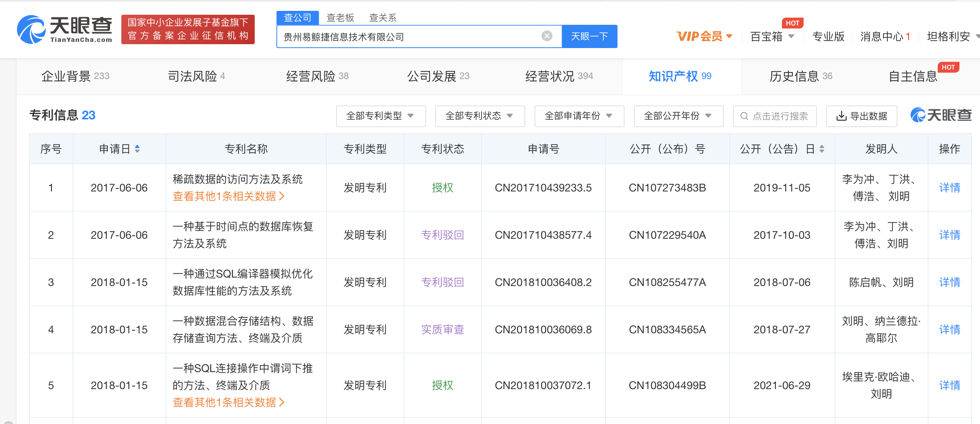Click the TianYanCha logo icon

click(x=31, y=29)
